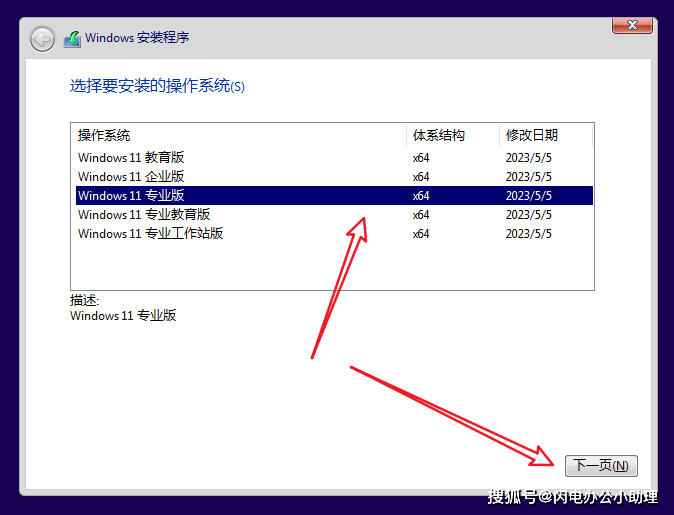Click x64 in the 企业版 row

421,177
